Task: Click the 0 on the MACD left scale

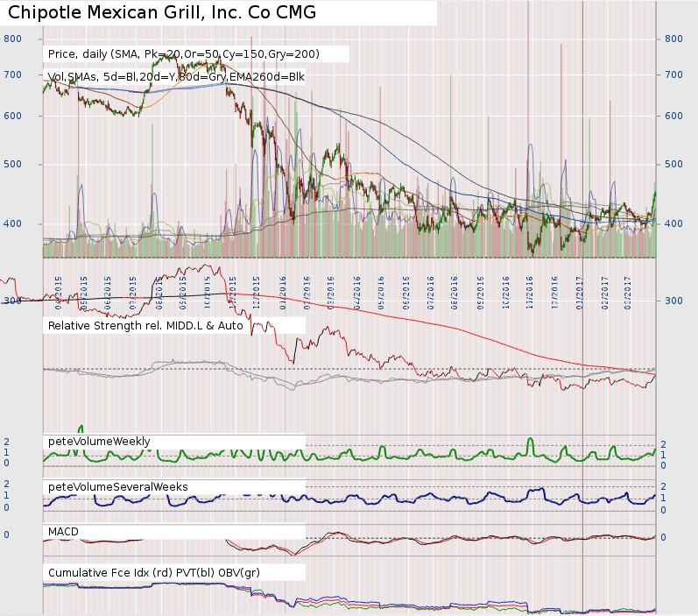Action: pos(7,535)
